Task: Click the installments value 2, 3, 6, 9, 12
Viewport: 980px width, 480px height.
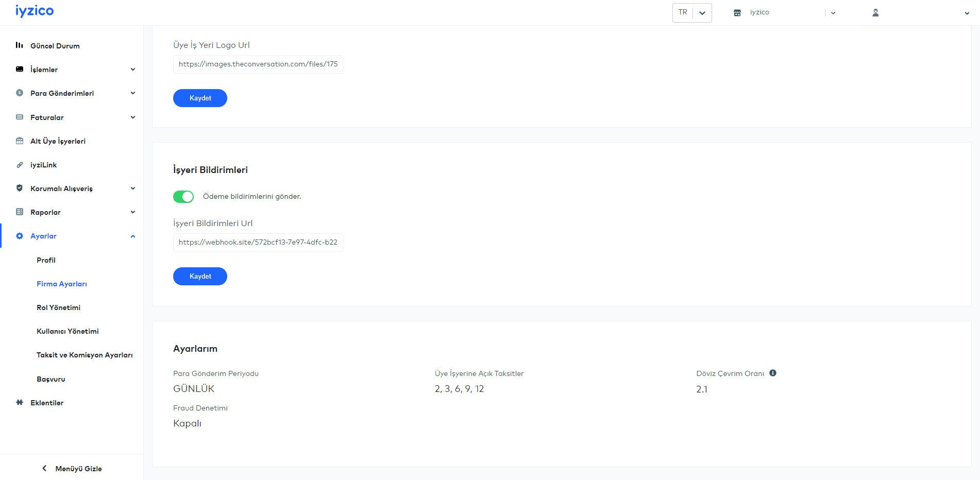Action: pos(459,389)
